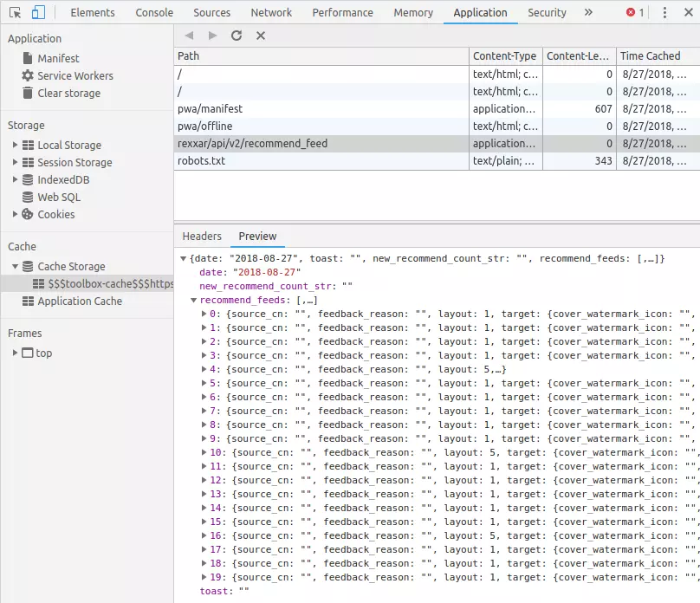This screenshot has height=603, width=700.
Task: Open Service Workers section
Action: click(75, 76)
